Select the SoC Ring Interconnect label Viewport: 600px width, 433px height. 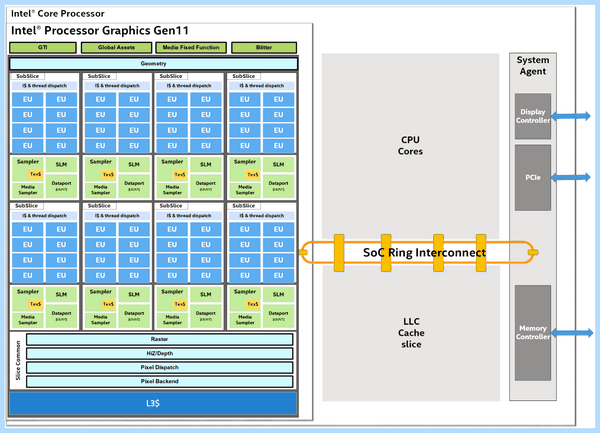point(424,252)
